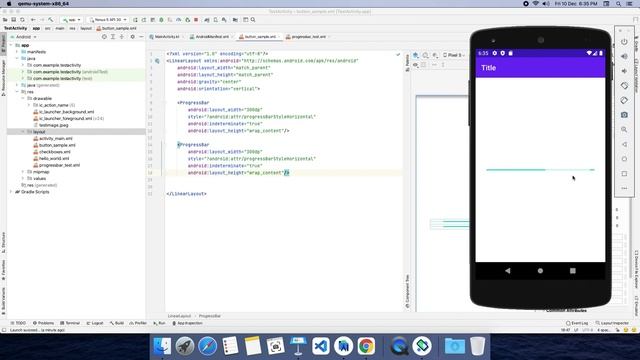Image resolution: width=640 pixels, height=360 pixels.
Task: Tap the Android home button on phone screen
Action: pos(540,271)
